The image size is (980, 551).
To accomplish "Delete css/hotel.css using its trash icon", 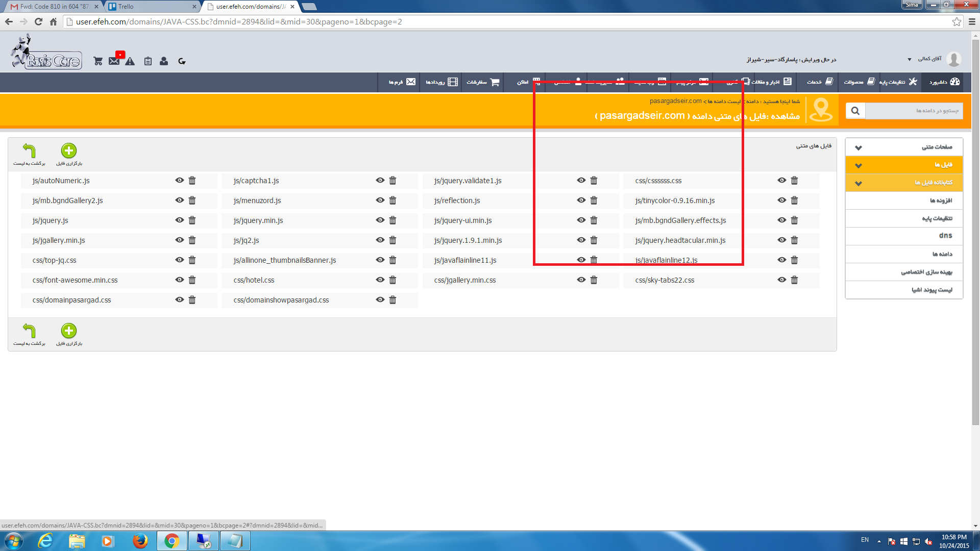I will 393,280.
